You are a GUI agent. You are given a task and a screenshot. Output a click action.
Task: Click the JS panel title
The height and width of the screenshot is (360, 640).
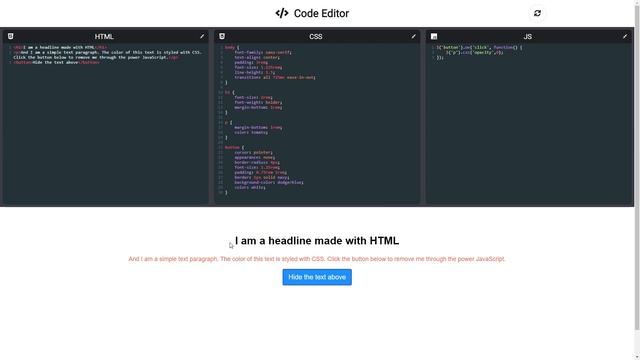pyautogui.click(x=527, y=37)
